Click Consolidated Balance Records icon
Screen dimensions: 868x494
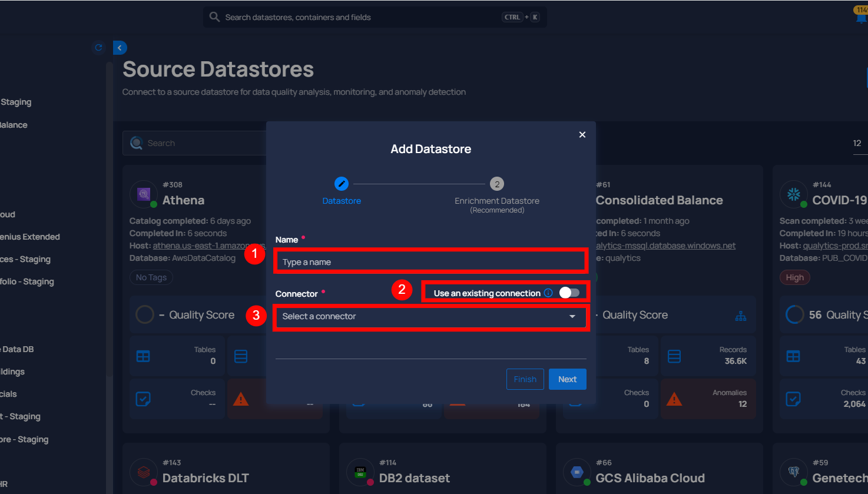(674, 356)
